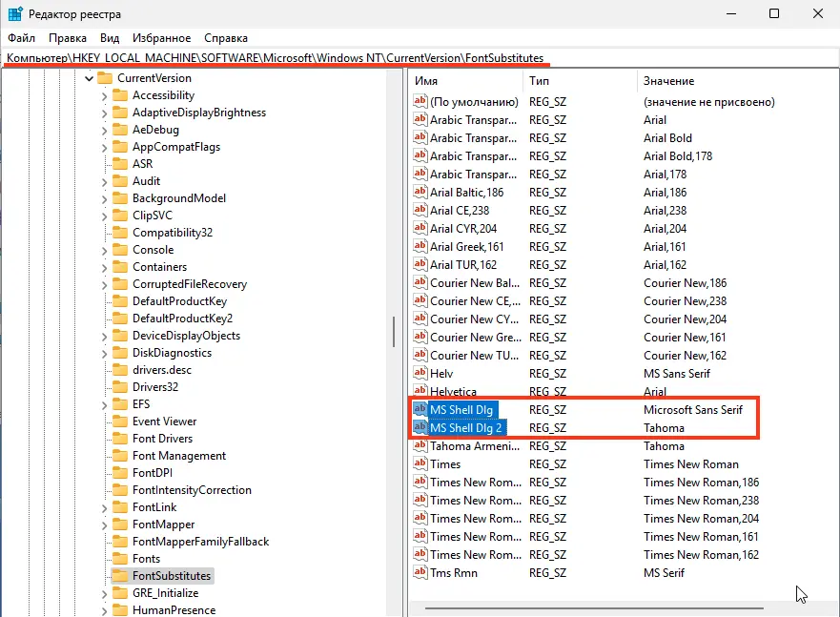Screen dimensions: 840x617
Task: Click the string icon of Tms Rmn
Action: click(420, 572)
